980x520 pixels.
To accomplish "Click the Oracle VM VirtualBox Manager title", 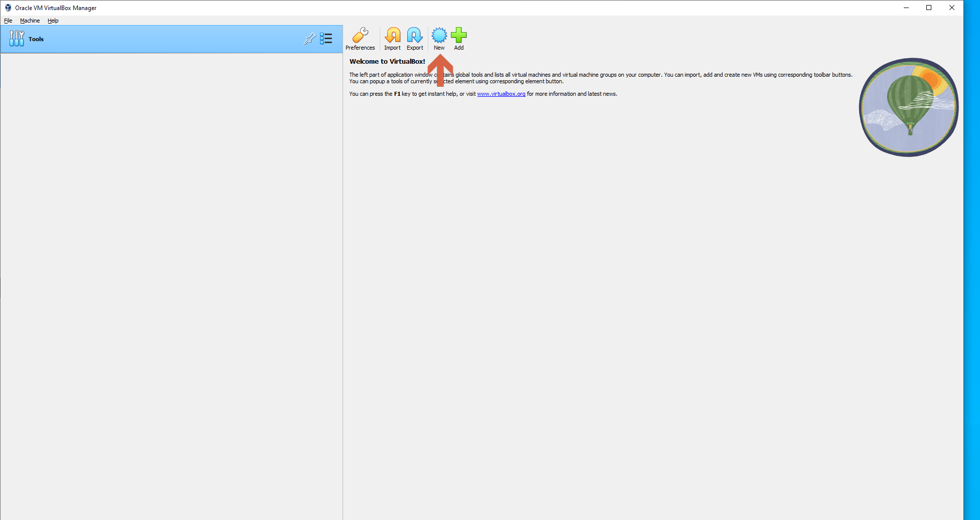I will (56, 8).
